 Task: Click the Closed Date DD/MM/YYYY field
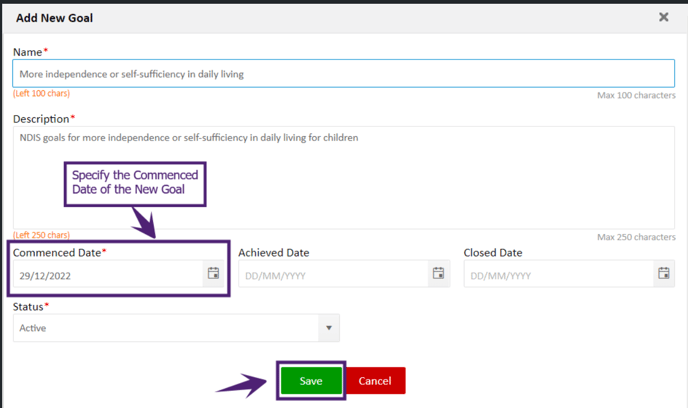point(559,274)
